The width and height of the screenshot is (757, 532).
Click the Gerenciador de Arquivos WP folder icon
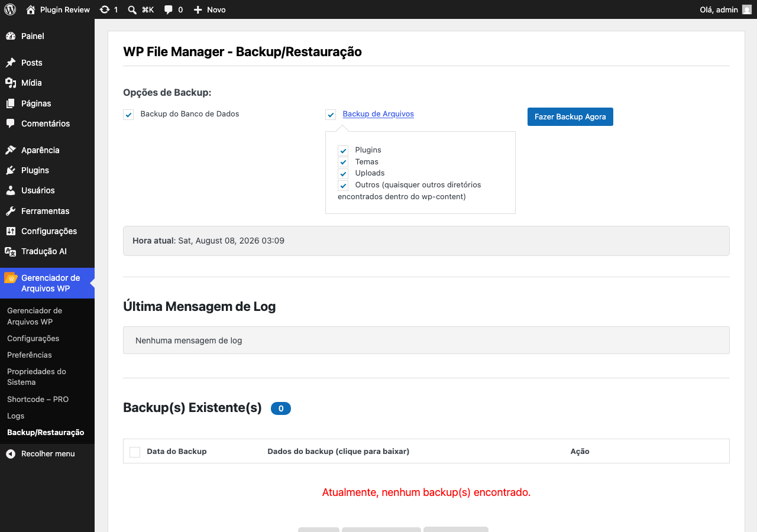11,278
